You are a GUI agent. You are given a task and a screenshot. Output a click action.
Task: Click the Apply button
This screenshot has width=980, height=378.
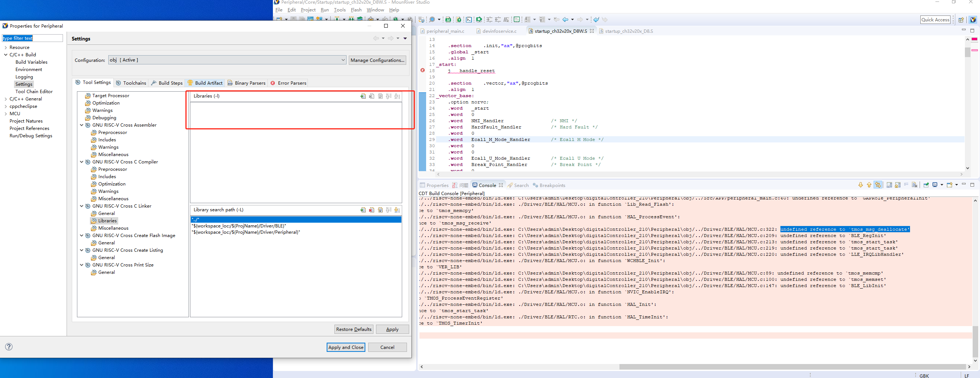(392, 329)
